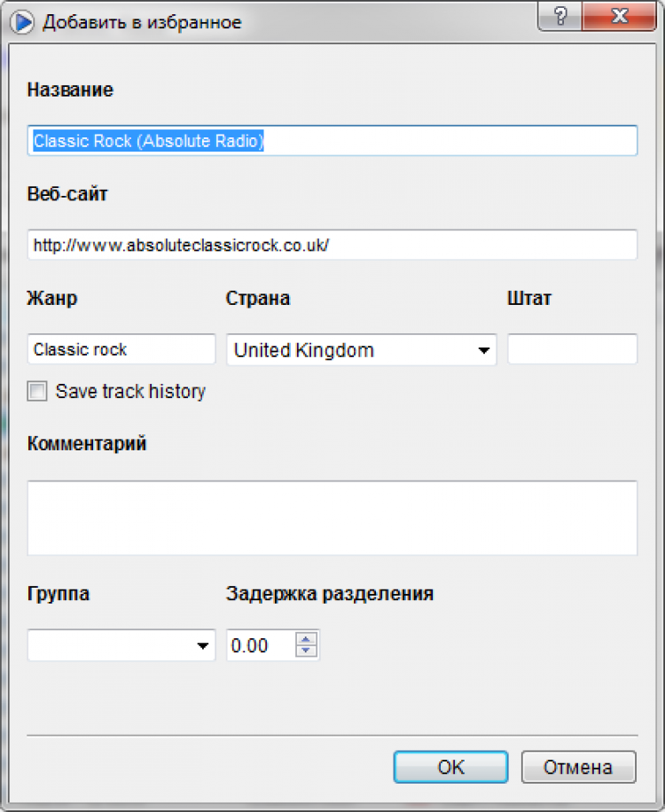
Task: Click the empty Штат state field
Action: (572, 349)
